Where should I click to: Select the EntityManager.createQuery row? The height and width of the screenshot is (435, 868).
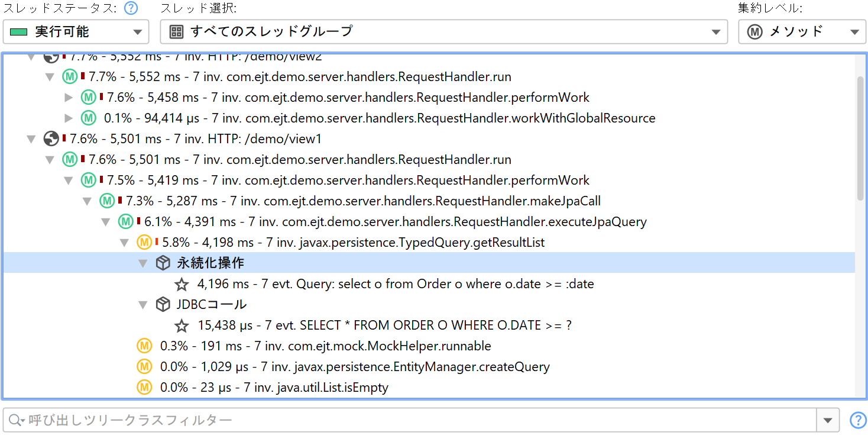(x=355, y=367)
